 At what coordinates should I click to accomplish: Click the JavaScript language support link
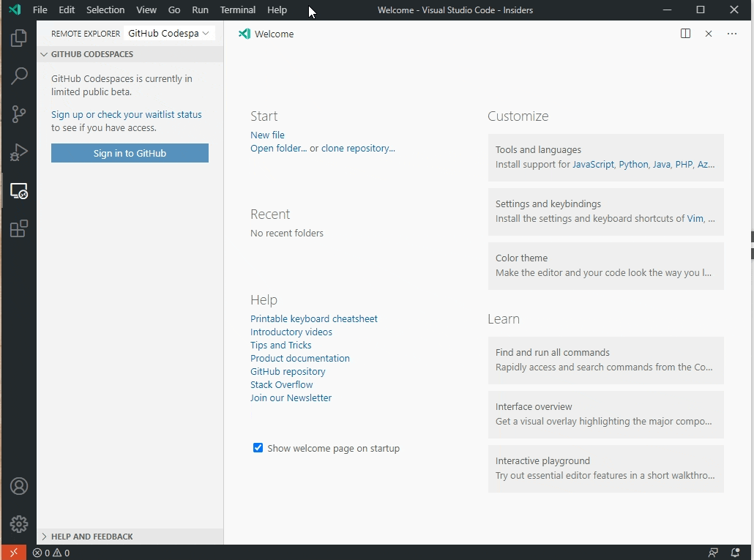tap(594, 165)
